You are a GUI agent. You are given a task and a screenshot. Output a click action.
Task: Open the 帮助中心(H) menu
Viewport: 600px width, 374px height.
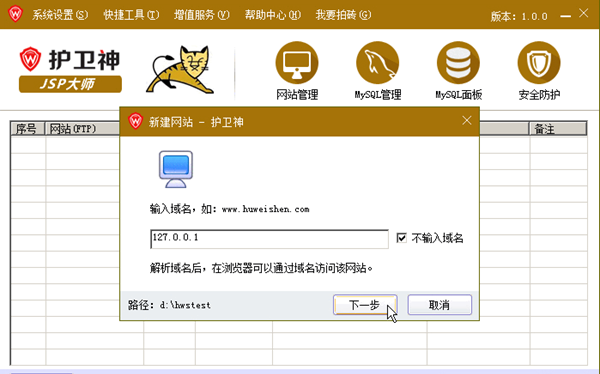(x=273, y=15)
